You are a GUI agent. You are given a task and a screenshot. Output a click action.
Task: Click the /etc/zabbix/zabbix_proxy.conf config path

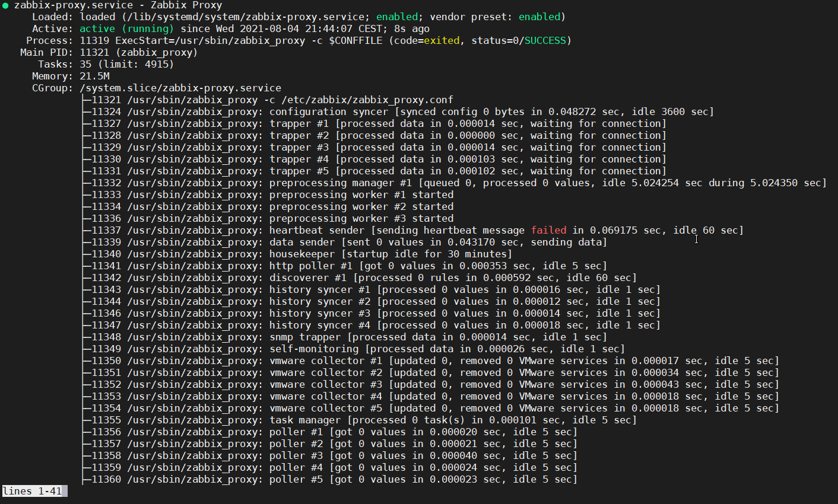pos(367,100)
